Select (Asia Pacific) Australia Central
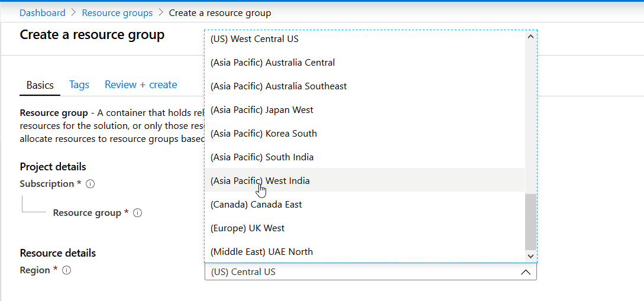The height and width of the screenshot is (301, 644). 364,63
